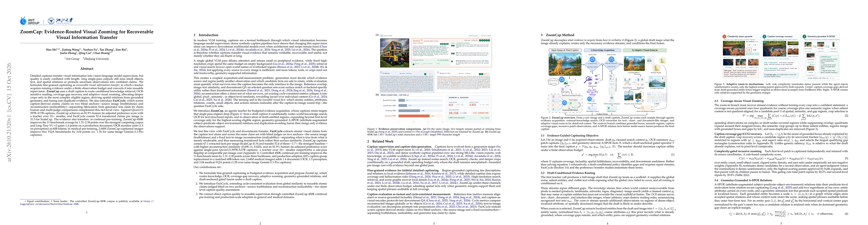
Task: Click the 'Input Image & Final Caption' box in Figure 2
Action: coord(565,50)
